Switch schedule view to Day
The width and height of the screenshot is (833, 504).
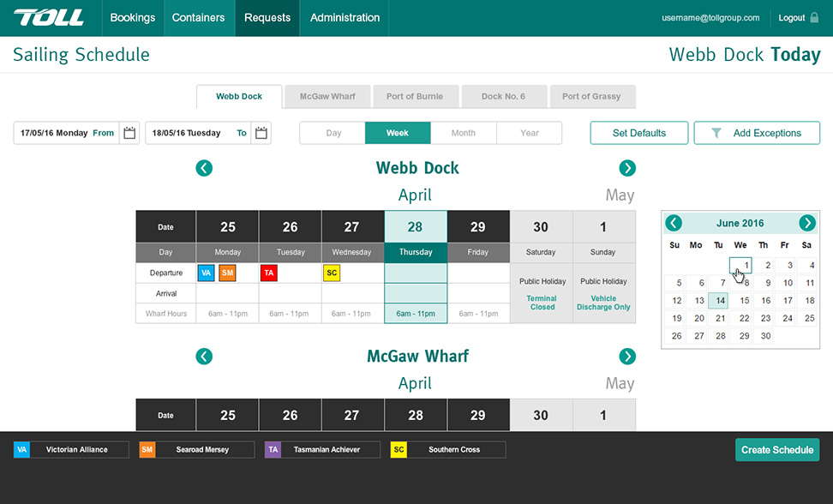(x=333, y=133)
